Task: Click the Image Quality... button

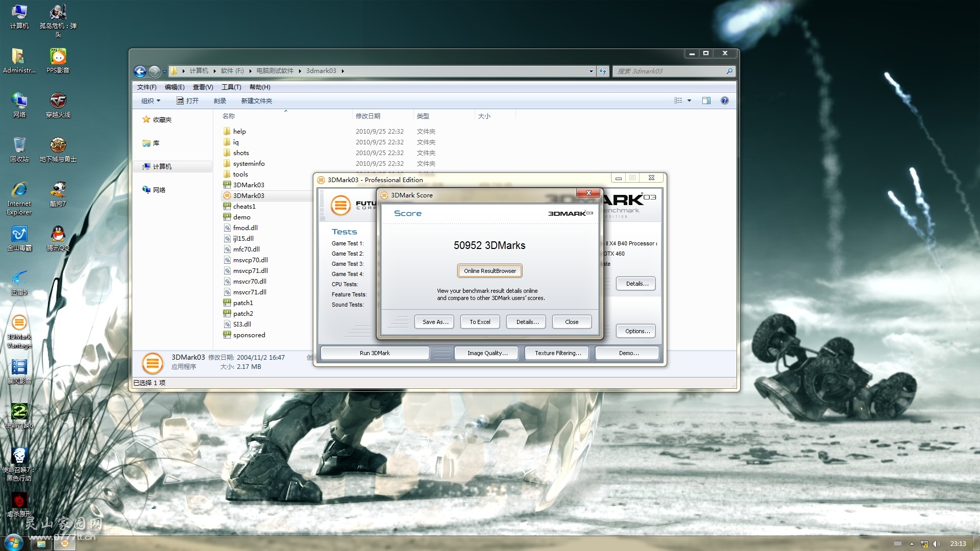Action: (486, 353)
